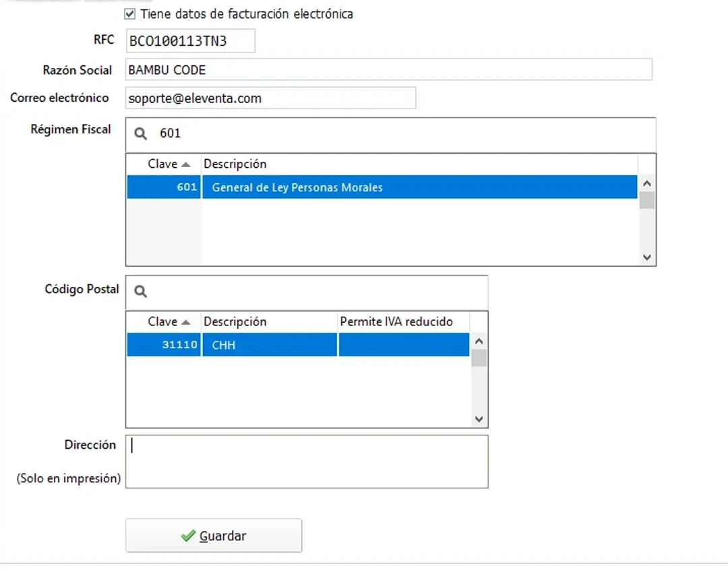Click the Régimen Fiscal search box
The image size is (728, 570).
pos(404,134)
